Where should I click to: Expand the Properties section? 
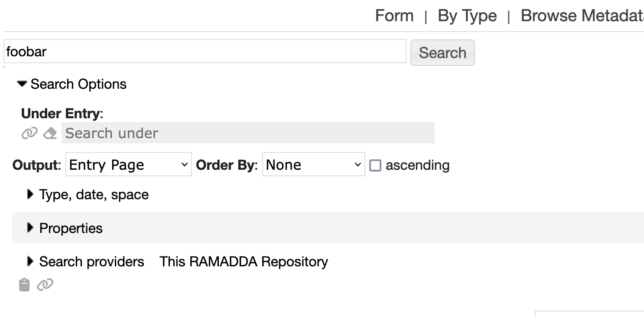(x=30, y=228)
